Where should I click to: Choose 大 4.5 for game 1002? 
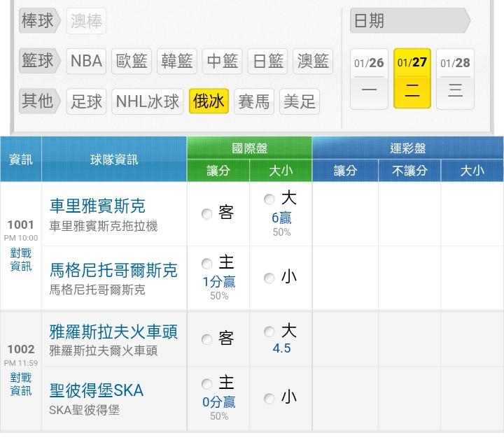269,332
